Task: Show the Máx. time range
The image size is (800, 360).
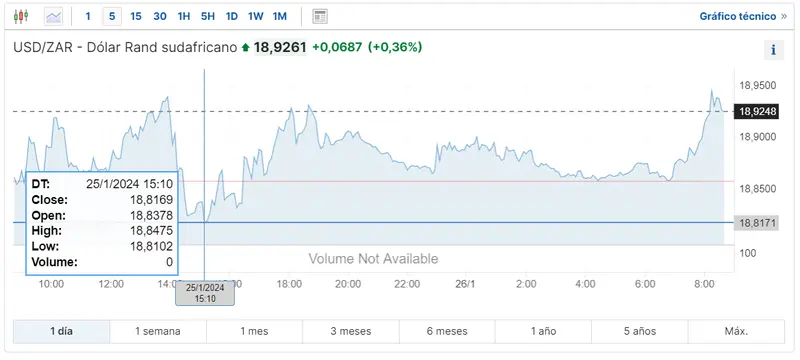Action: click(x=736, y=331)
